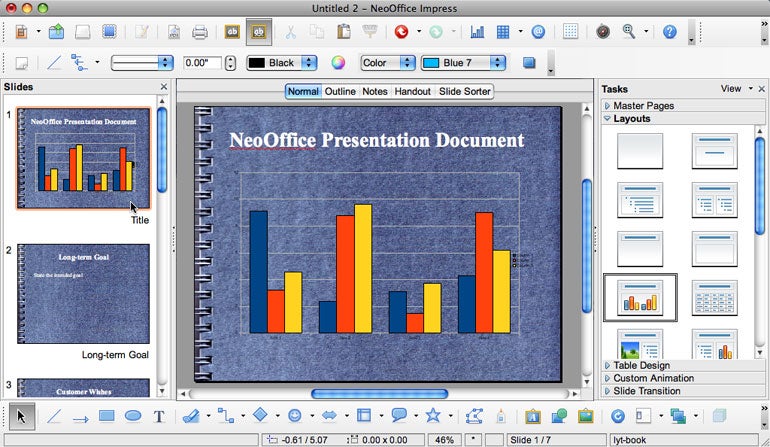The height and width of the screenshot is (447, 770).
Task: Click the Paste clipboard icon
Action: click(x=343, y=32)
